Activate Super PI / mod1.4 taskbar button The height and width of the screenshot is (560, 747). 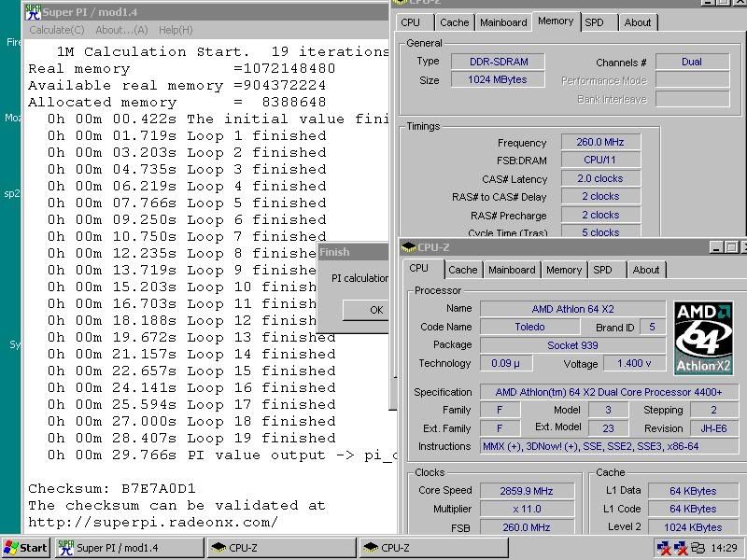(x=130, y=548)
